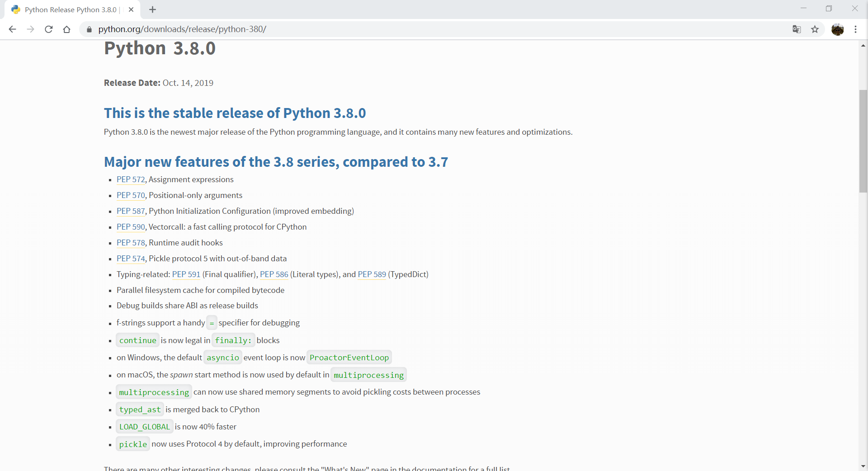This screenshot has height=471, width=868.
Task: Click inside the address bar
Action: pos(271,29)
